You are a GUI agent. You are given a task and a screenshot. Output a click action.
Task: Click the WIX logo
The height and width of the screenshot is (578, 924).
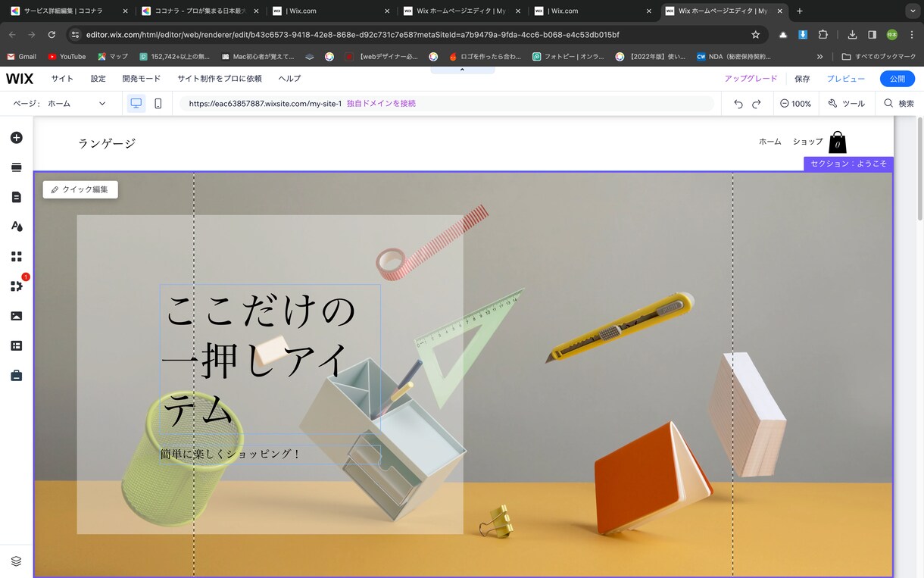(x=20, y=79)
